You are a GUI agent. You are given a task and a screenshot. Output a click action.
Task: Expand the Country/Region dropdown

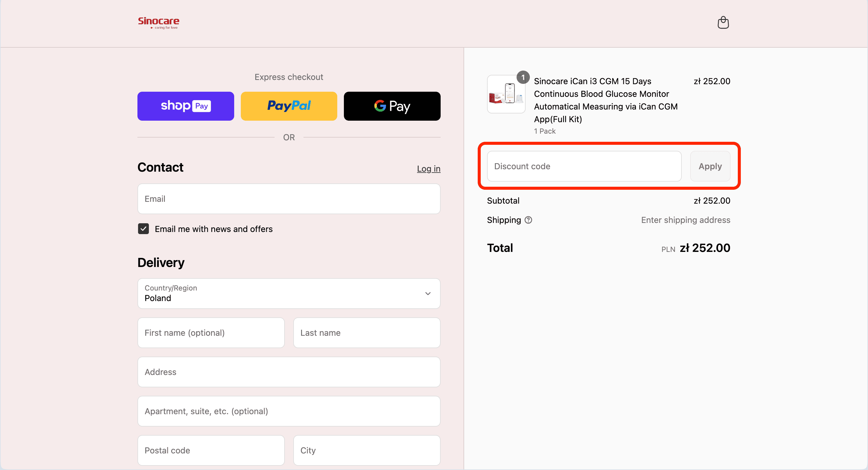pyautogui.click(x=289, y=293)
